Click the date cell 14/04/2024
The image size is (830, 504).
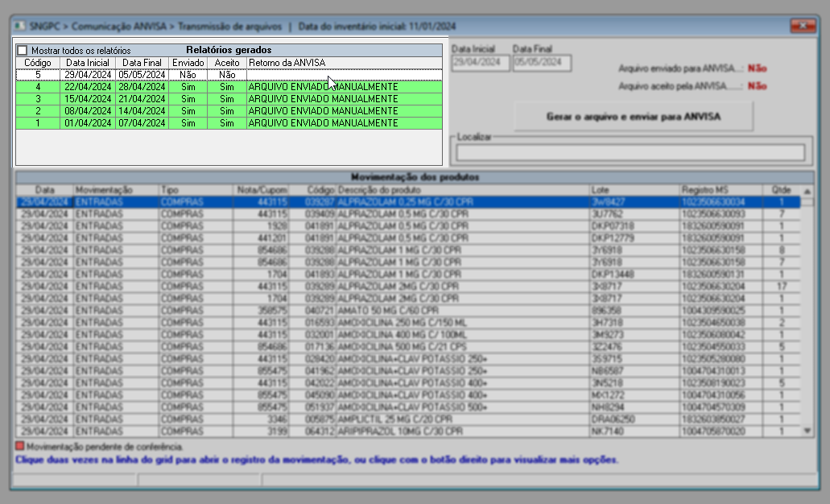point(142,111)
